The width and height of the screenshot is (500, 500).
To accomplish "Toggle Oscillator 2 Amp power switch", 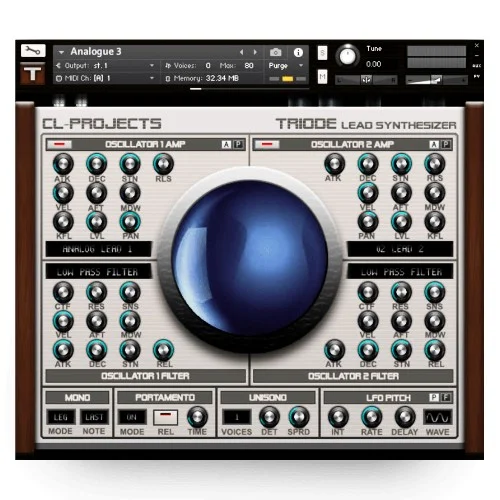I will pos(267,144).
